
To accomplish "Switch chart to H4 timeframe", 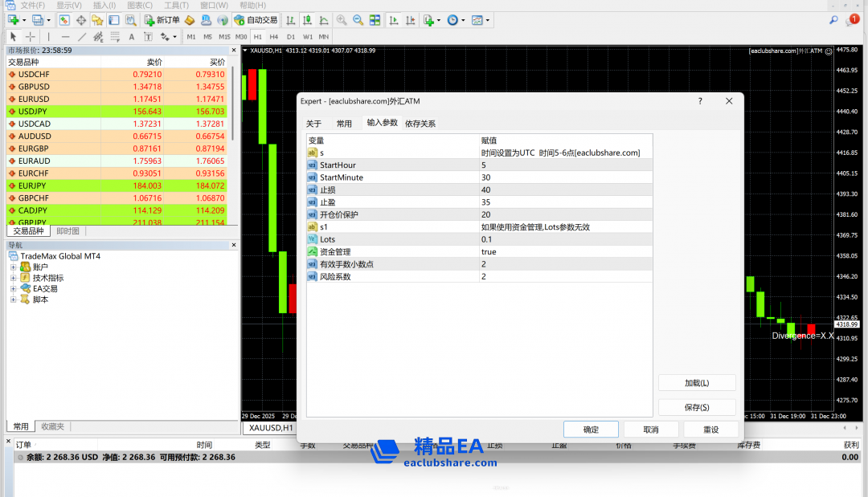I will (x=274, y=37).
